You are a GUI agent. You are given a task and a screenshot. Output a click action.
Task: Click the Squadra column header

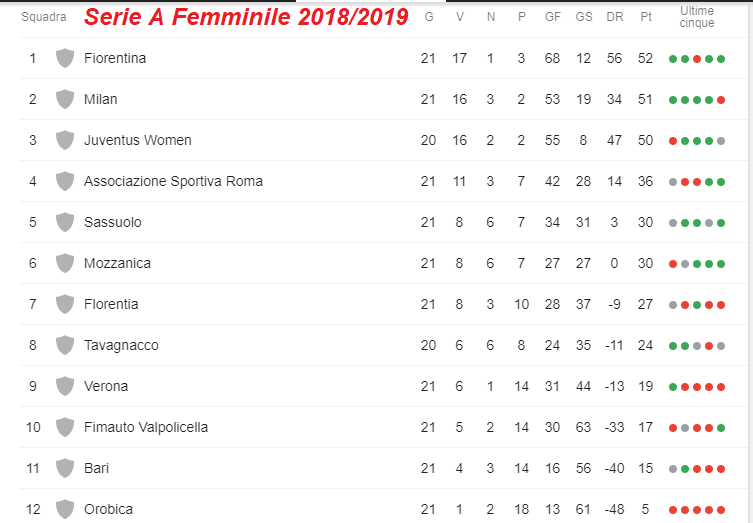[44, 17]
